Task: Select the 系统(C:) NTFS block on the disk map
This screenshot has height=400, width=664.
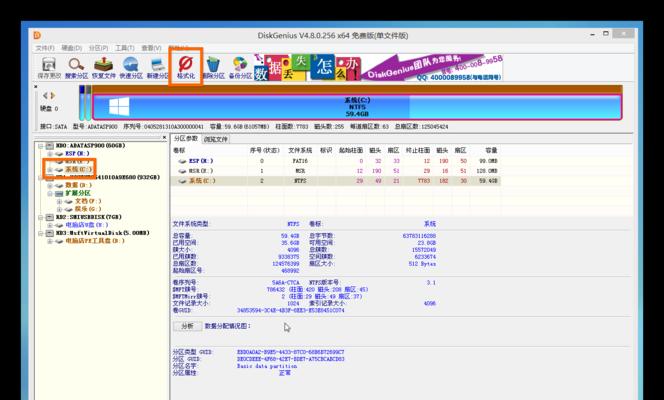Action: [357, 107]
